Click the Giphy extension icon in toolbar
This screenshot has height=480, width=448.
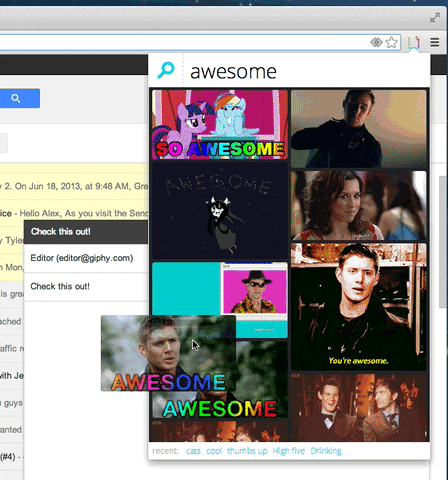pos(413,42)
